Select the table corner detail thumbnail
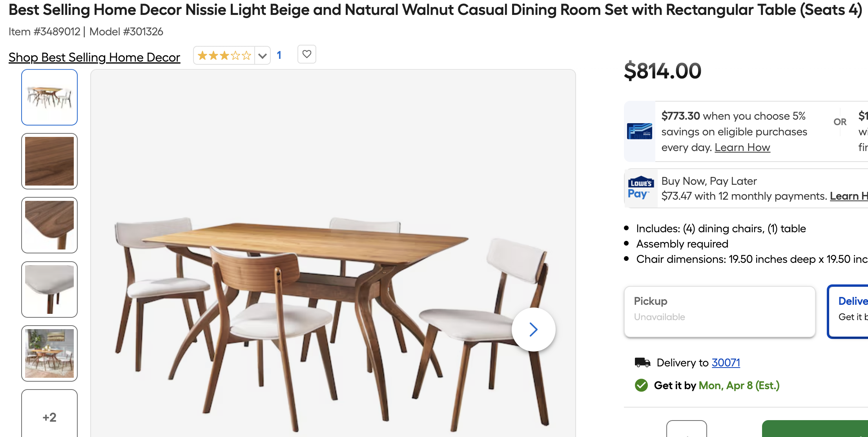The height and width of the screenshot is (437, 868). (49, 225)
